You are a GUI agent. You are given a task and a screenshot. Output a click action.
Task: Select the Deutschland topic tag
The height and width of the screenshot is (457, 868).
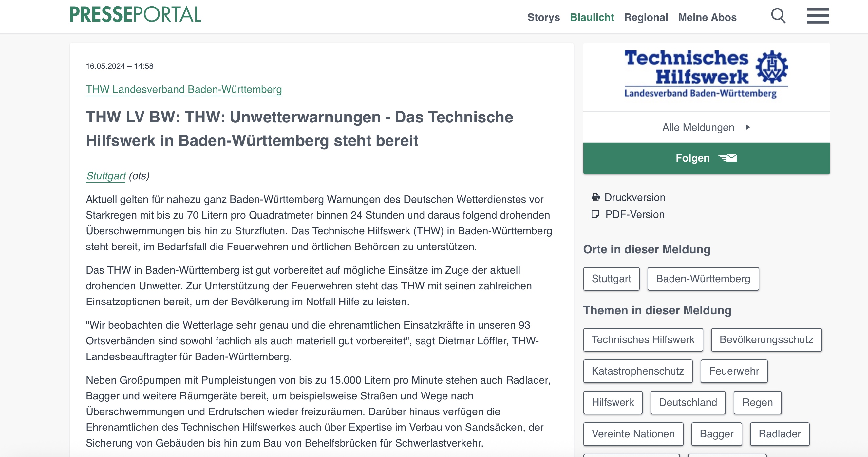coord(688,402)
